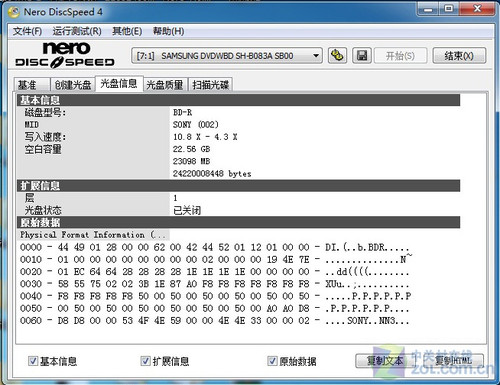Viewport: 500px width, 385px height.
Task: Click the Nero DiscSpeed title bar icon
Action: coord(14,12)
